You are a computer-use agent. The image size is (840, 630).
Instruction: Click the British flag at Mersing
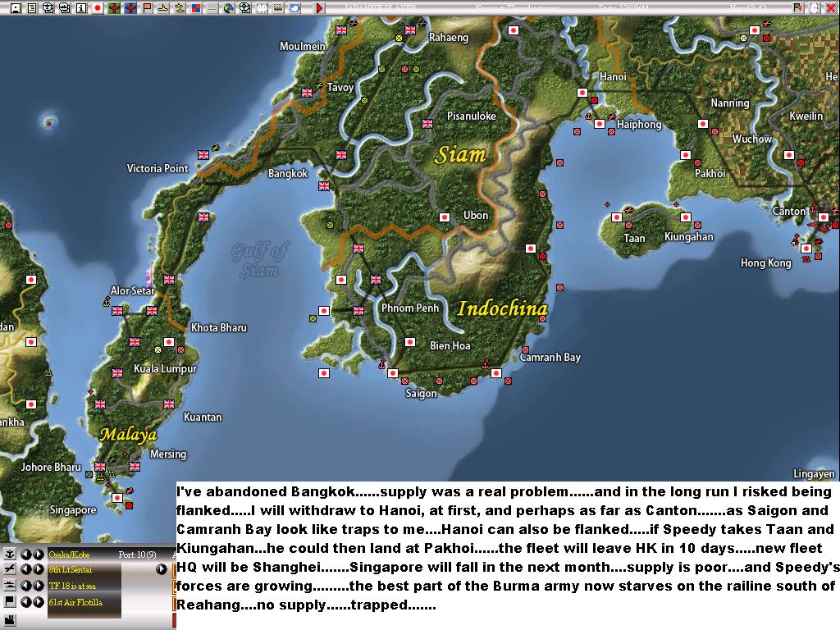pyautogui.click(x=135, y=467)
